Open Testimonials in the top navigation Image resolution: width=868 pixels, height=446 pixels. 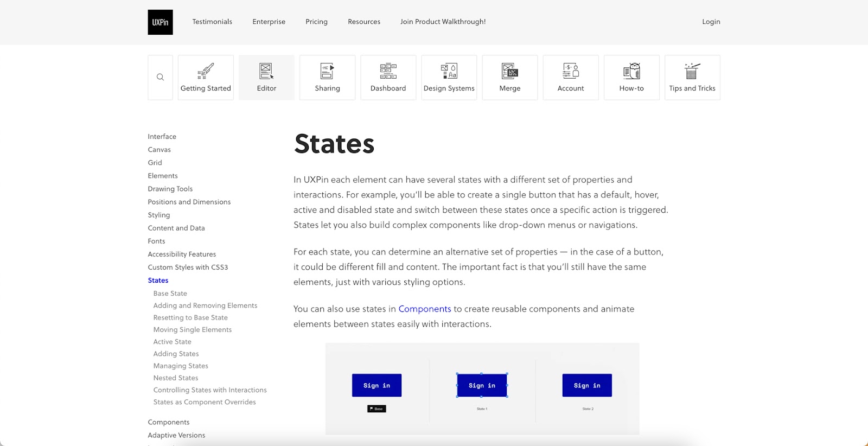coord(212,22)
